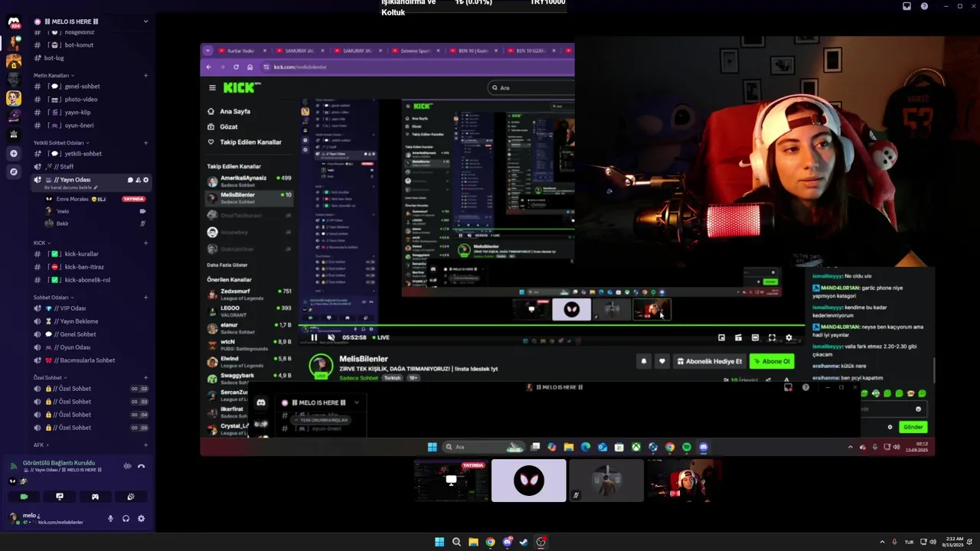
Task: Switch to Extreme Sports browser tab
Action: 416,51
